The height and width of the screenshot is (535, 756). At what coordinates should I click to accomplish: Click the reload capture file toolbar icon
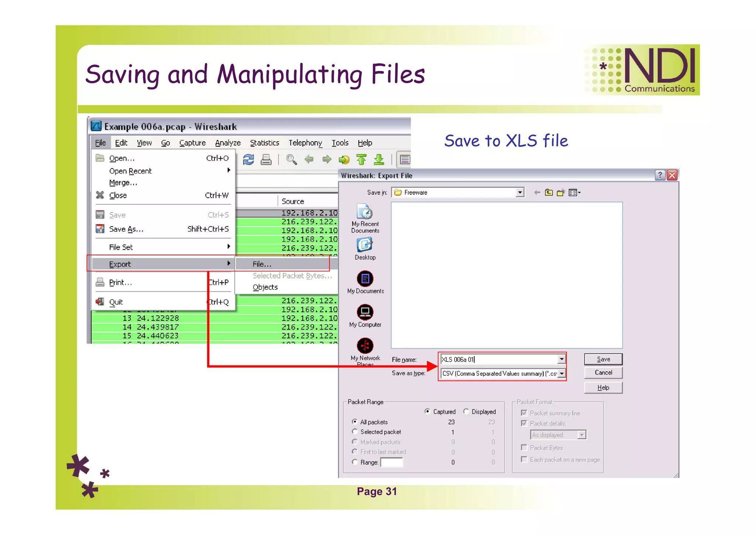pos(248,160)
